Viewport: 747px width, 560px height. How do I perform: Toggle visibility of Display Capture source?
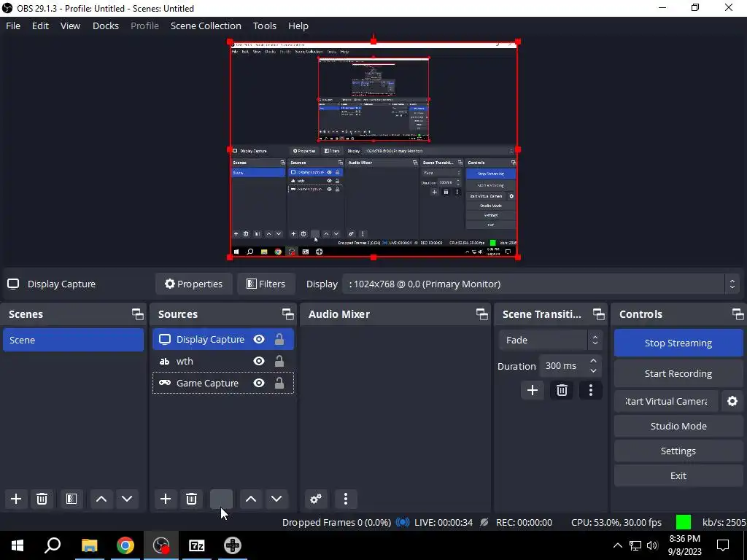click(x=259, y=339)
